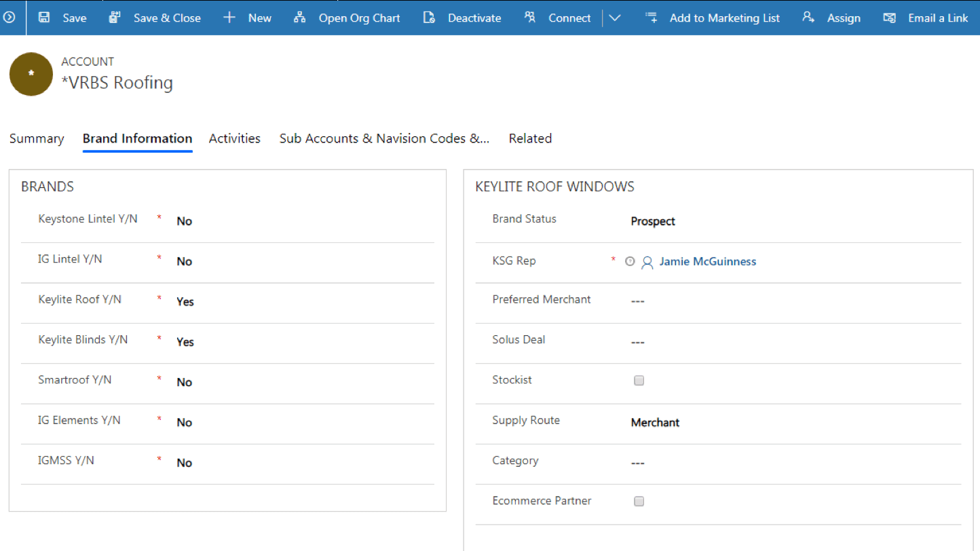Click the Assign person icon

[808, 18]
